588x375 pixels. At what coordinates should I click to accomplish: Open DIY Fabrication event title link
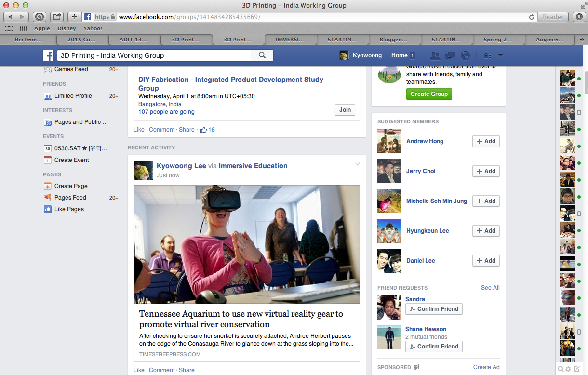tap(231, 84)
